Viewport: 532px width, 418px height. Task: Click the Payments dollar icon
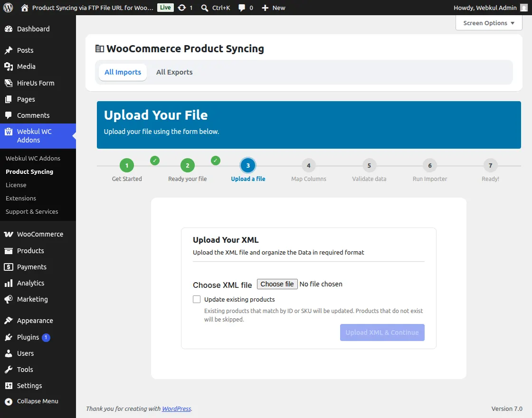coord(9,267)
